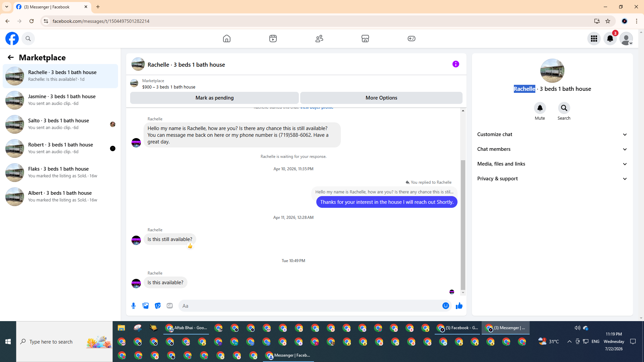Screen dimensions: 644x362
Task: Open Jasmine's 3 beds conversation
Action: (60, 100)
